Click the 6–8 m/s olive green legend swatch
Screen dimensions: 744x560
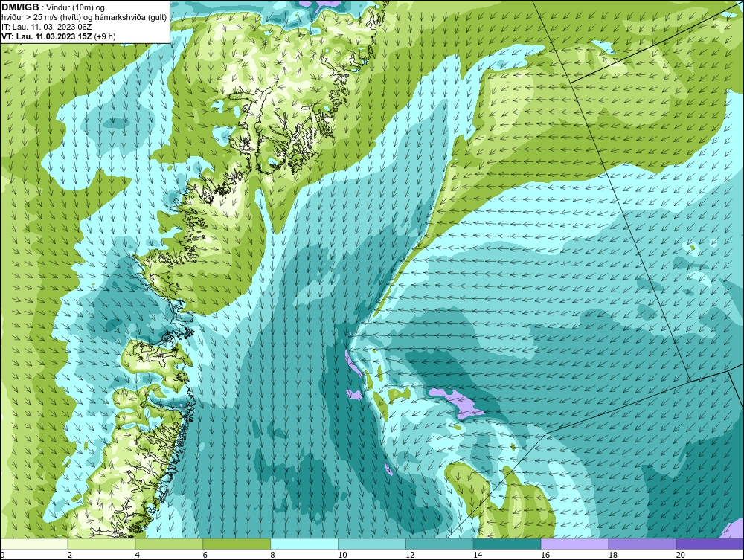[x=237, y=544]
